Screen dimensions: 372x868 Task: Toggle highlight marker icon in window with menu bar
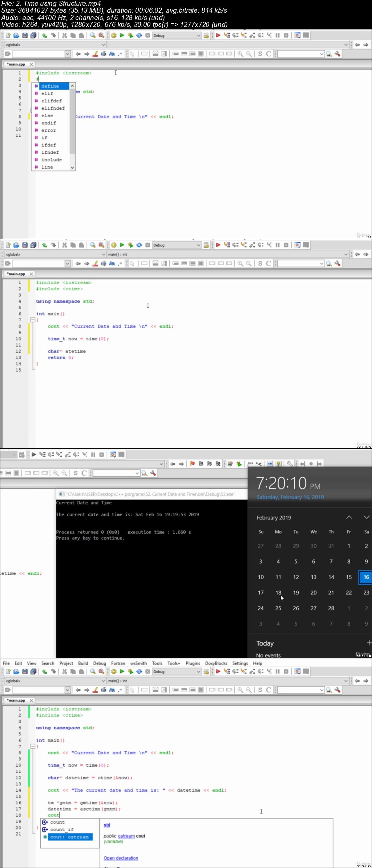[x=95, y=690]
